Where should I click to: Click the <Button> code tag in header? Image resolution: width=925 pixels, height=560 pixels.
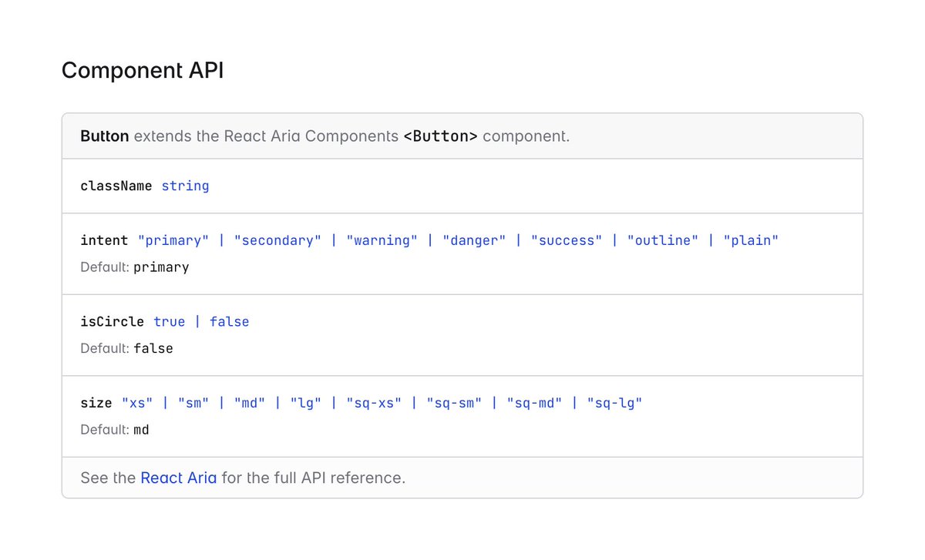[x=441, y=136]
